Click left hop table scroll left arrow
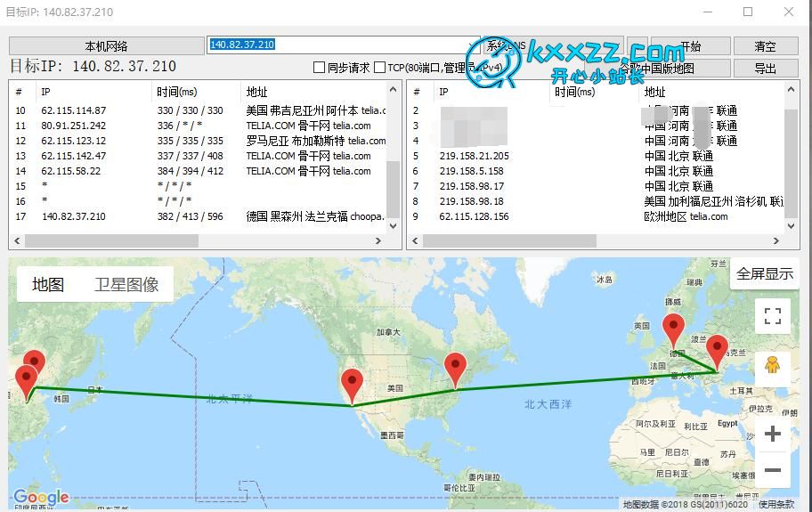The width and height of the screenshot is (812, 512). click(x=17, y=240)
